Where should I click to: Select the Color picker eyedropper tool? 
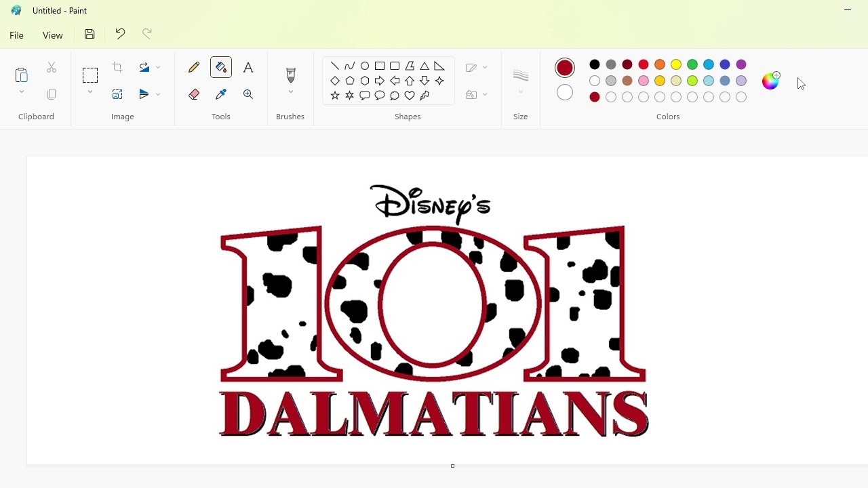tap(221, 94)
